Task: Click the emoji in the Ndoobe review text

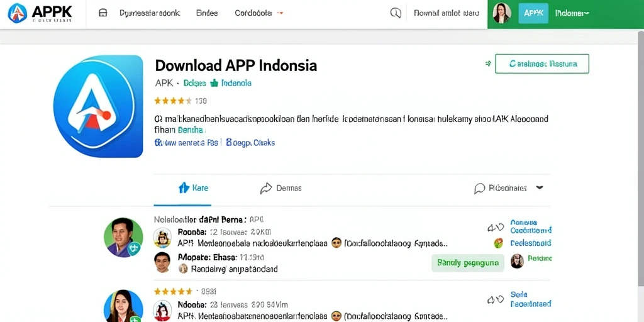Action: click(336, 316)
